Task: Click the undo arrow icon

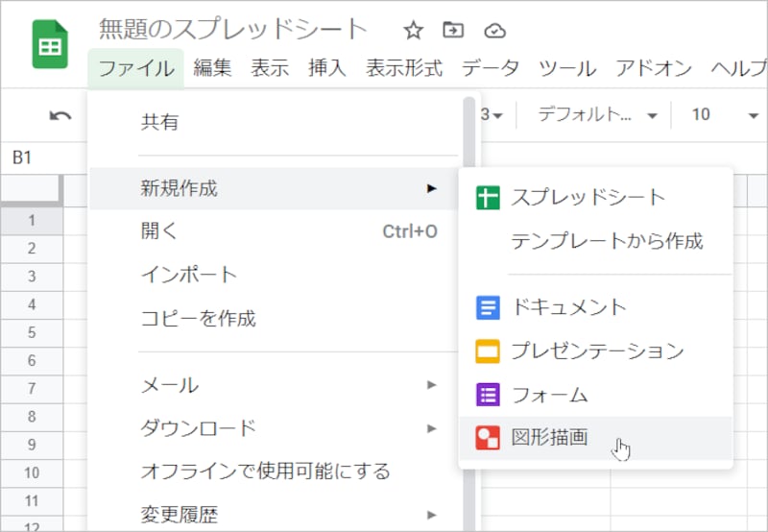Action: pyautogui.click(x=60, y=115)
